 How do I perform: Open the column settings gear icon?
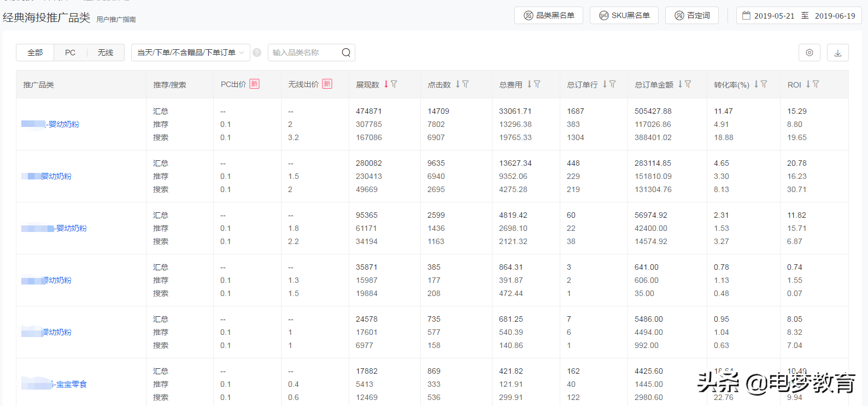tap(810, 53)
